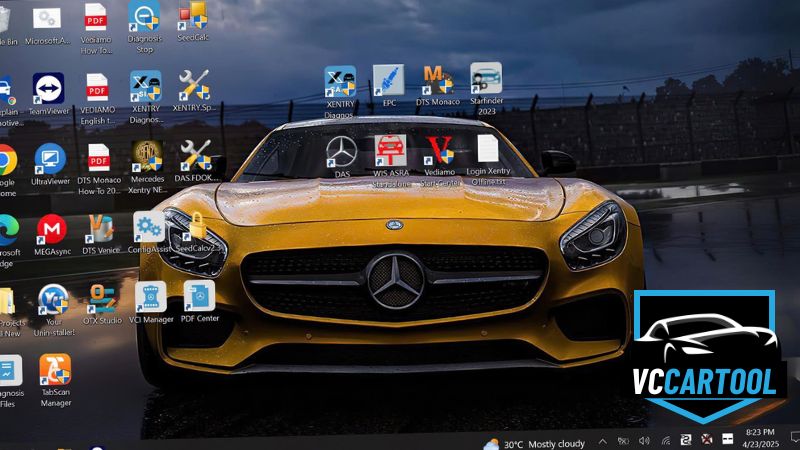Open OTX Studio shortcut

tap(102, 304)
